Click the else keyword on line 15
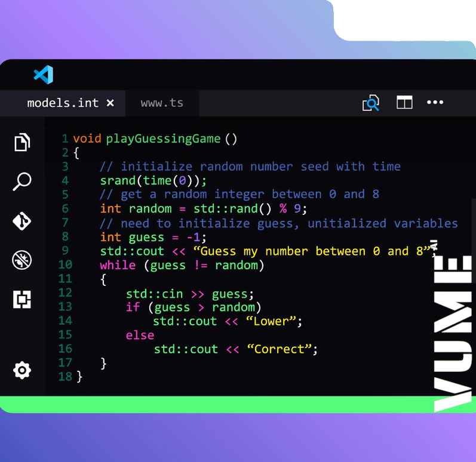Image resolution: width=476 pixels, height=462 pixels. point(140,335)
